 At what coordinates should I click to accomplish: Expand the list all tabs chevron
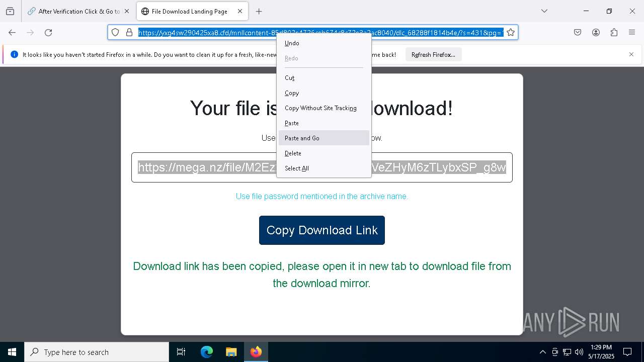[544, 11]
